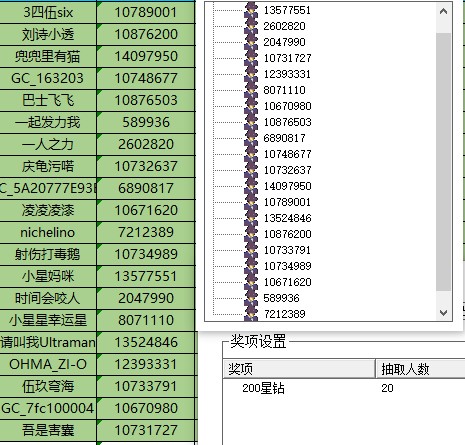Click the 20 draw count value
Image resolution: width=465 pixels, height=445 pixels.
[387, 388]
